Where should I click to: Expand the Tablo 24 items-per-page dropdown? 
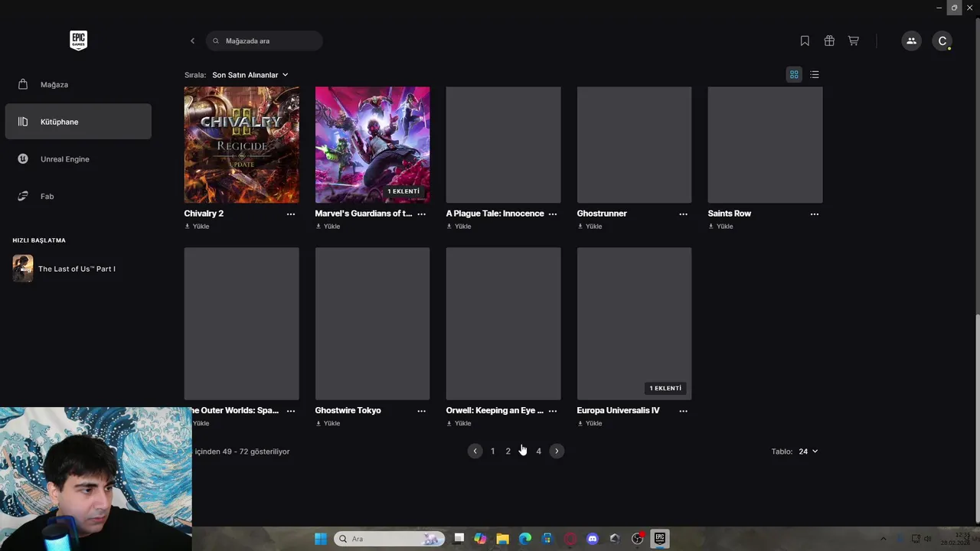[808, 452]
